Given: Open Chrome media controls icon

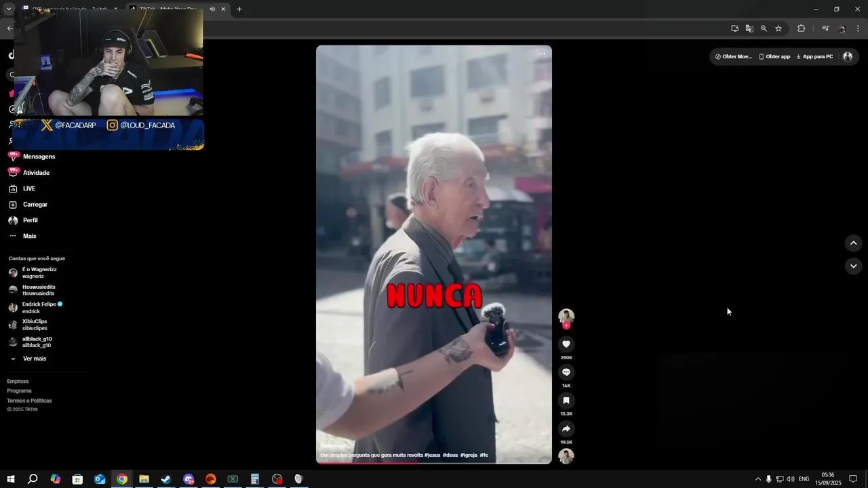Looking at the screenshot, I should 825,28.
